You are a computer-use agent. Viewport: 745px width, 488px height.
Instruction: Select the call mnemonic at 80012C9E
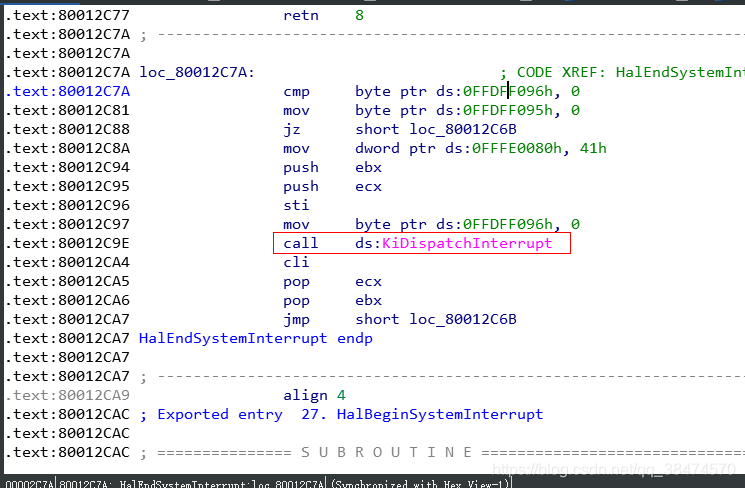click(x=301, y=243)
